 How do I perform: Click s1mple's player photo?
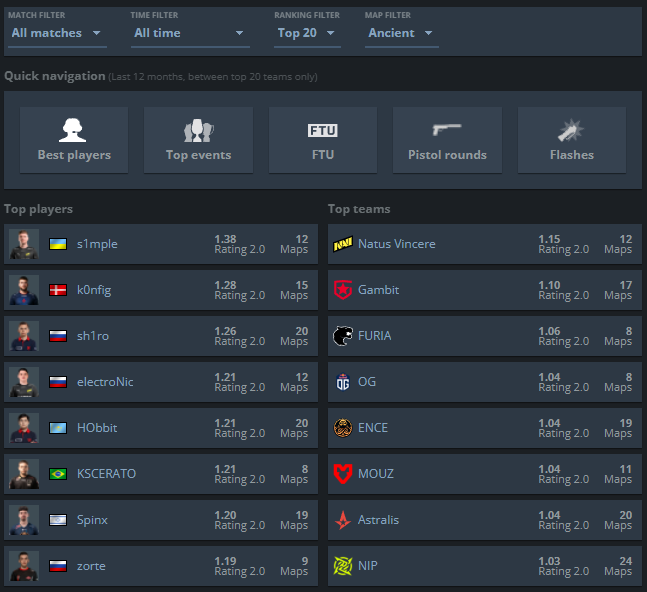coord(24,244)
